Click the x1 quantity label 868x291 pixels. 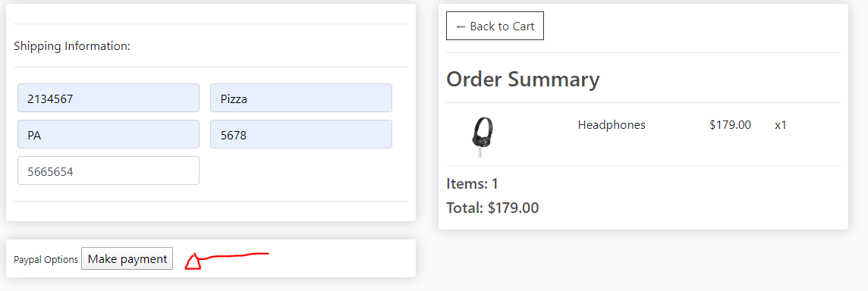[x=781, y=125]
